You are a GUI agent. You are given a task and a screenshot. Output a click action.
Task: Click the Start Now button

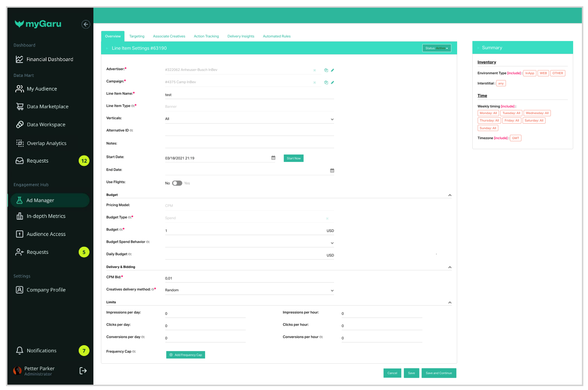293,158
